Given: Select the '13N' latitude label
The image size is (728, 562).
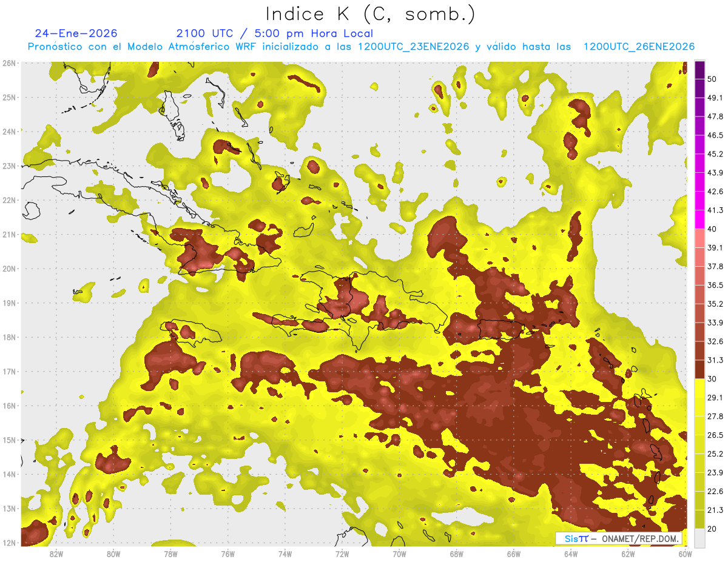Looking at the screenshot, I should [x=9, y=508].
